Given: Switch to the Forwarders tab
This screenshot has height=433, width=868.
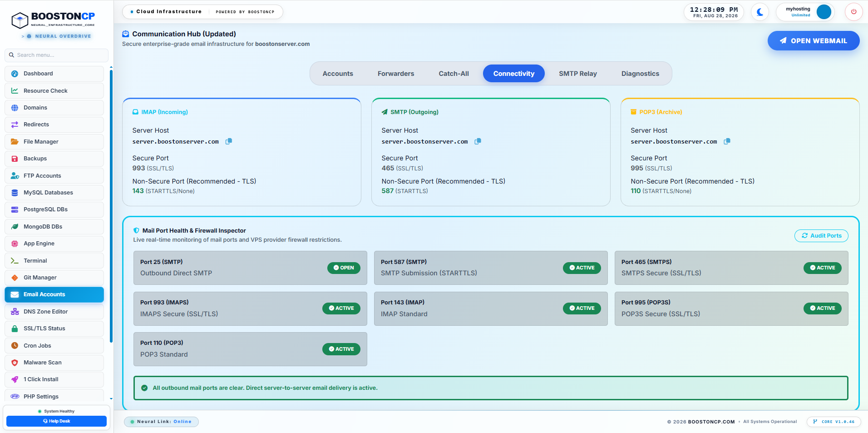Looking at the screenshot, I should (x=396, y=74).
